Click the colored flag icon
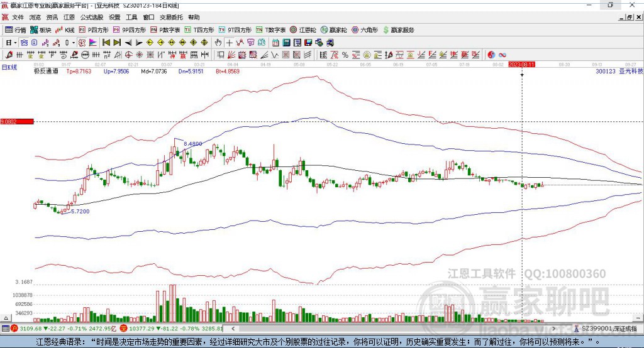644x348 pixels. click(x=93, y=43)
